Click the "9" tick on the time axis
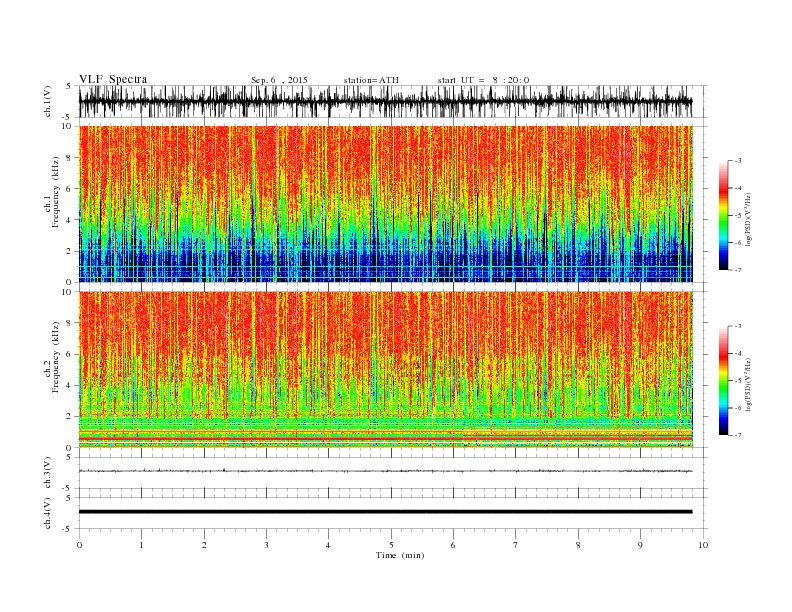The image size is (792, 612). tap(640, 545)
